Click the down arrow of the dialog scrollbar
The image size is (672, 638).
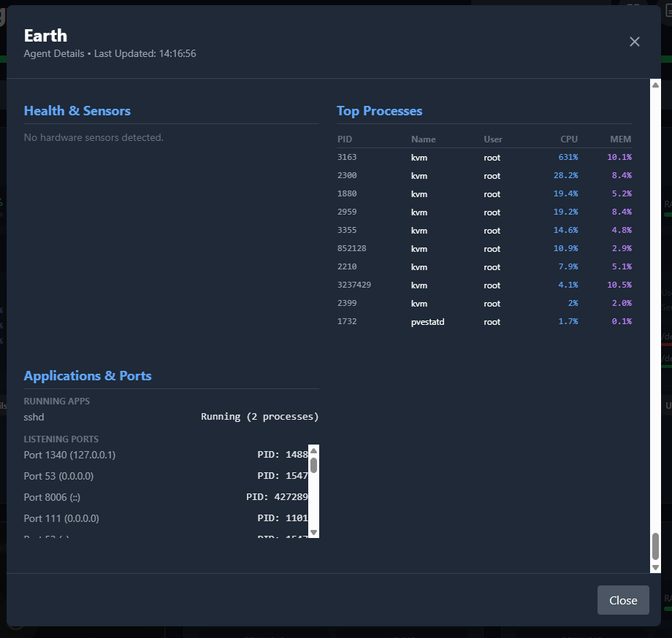click(655, 567)
